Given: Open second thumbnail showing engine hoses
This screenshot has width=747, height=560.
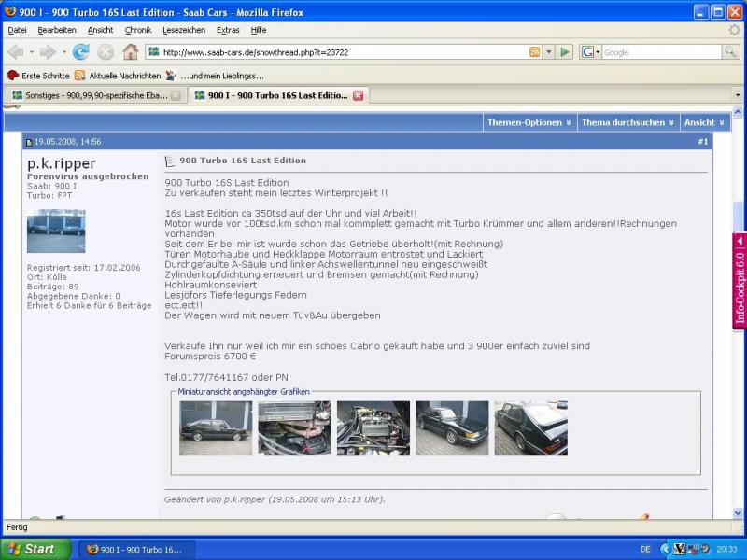Looking at the screenshot, I should [294, 428].
